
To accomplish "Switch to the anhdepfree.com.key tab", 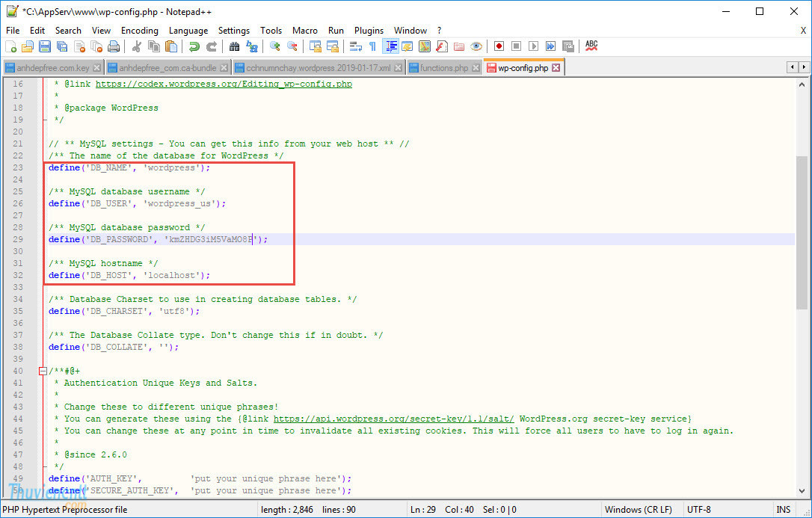I will [53, 68].
